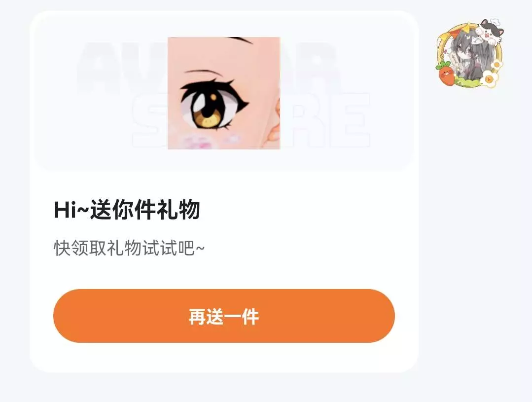The height and width of the screenshot is (402, 532).
Task: Open the anime eye gift thumbnail
Action: 224,93
